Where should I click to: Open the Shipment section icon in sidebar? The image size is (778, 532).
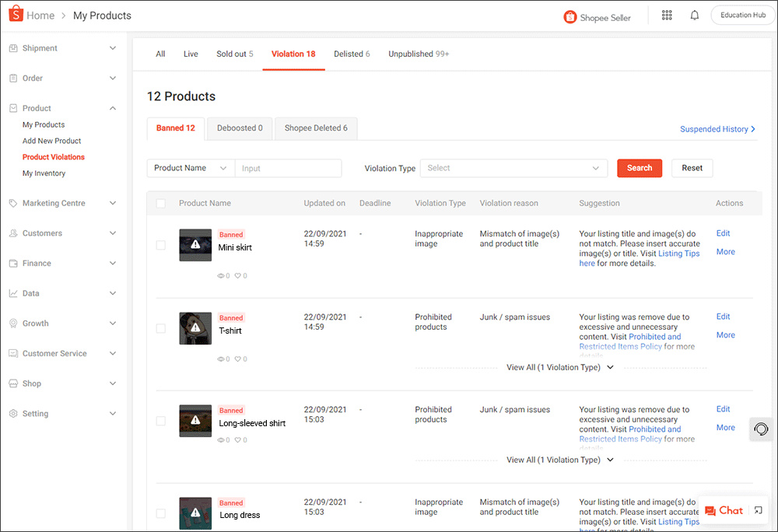(12, 47)
